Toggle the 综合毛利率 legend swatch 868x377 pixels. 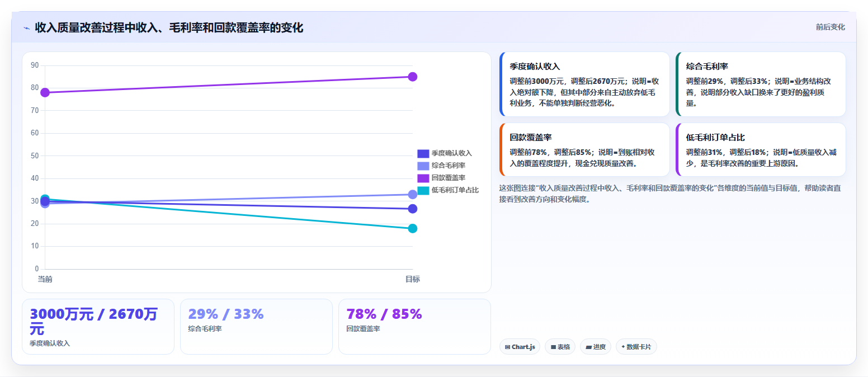pyautogui.click(x=423, y=166)
